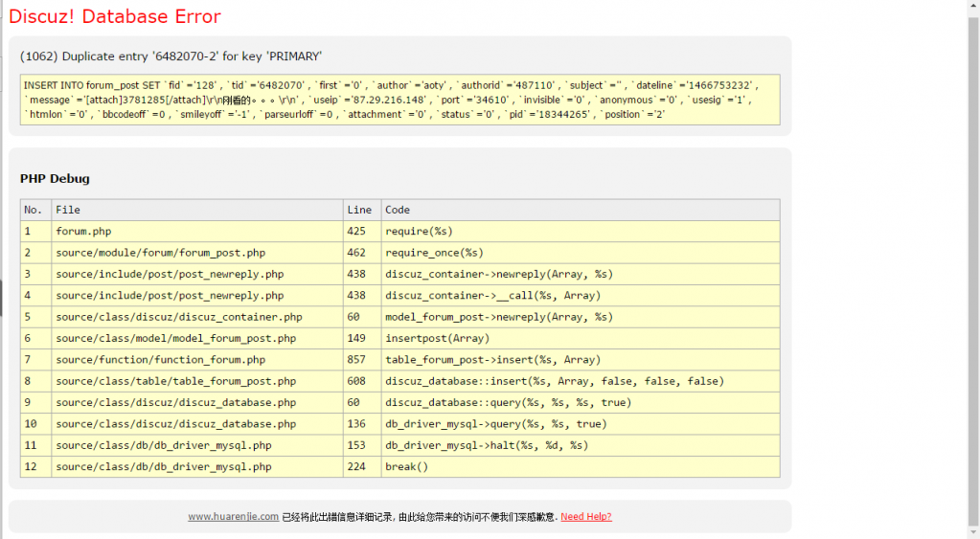Click the Line column header

pos(359,210)
